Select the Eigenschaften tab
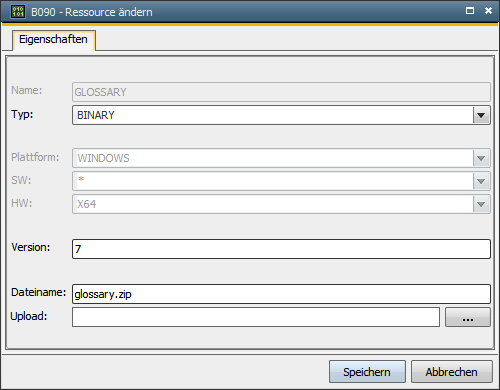The height and width of the screenshot is (390, 500). pyautogui.click(x=54, y=40)
